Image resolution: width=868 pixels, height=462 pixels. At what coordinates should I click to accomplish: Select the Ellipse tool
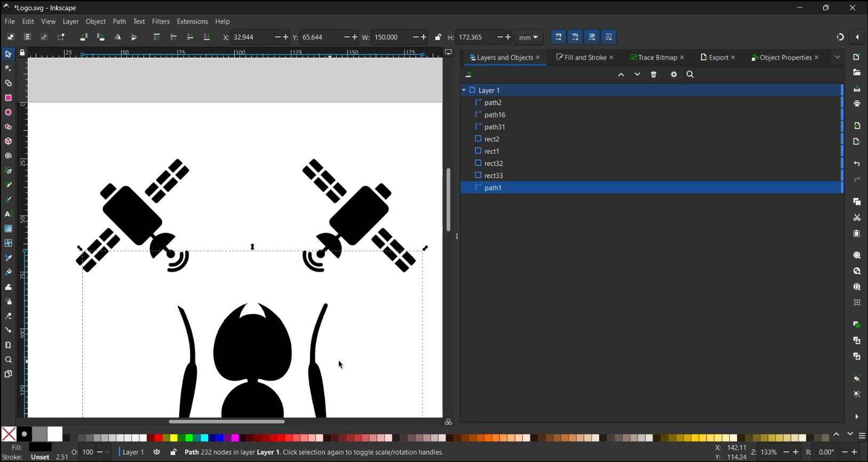click(8, 113)
